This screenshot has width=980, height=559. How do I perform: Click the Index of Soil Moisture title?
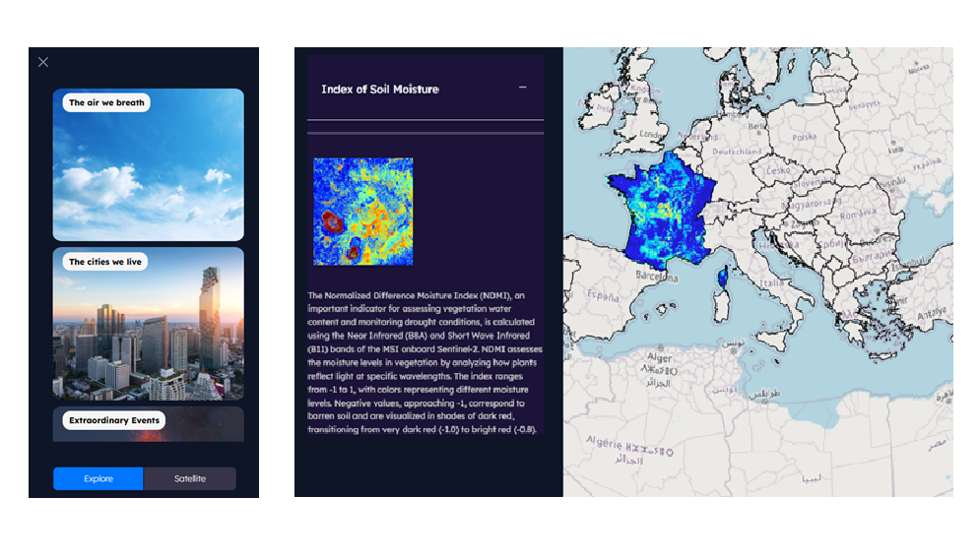(x=380, y=90)
